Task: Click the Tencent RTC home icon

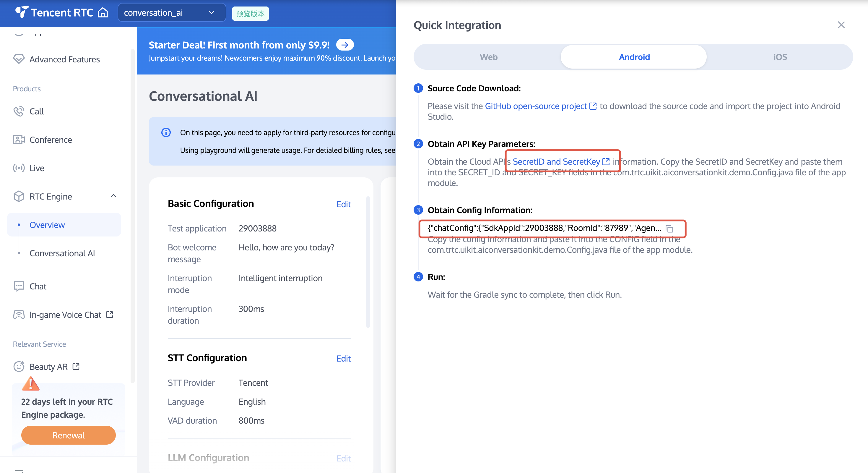Action: 103,13
